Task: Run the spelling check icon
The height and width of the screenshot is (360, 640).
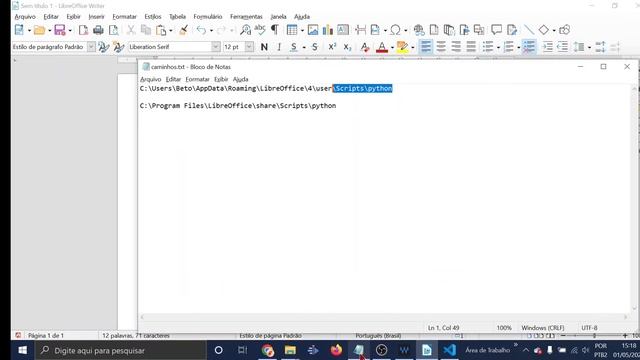Action: click(x=260, y=30)
